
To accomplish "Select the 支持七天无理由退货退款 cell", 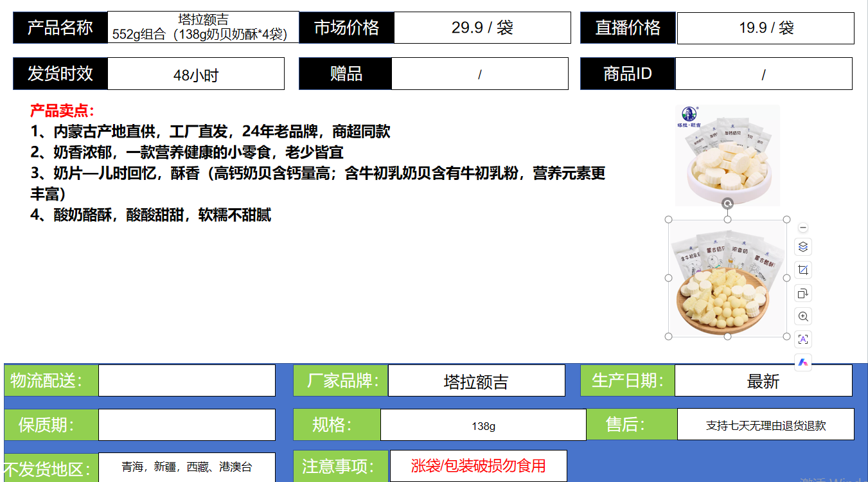I will pos(765,425).
